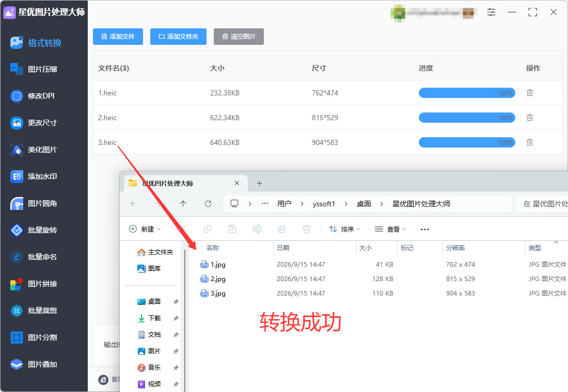Open the 更改尺寸 resize module
The width and height of the screenshot is (568, 392).
[x=34, y=123]
